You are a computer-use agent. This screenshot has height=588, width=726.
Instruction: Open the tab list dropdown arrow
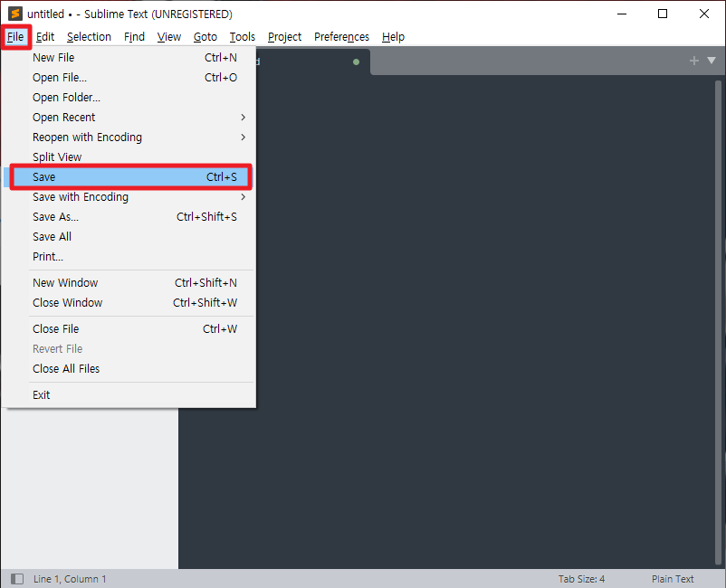coord(712,61)
